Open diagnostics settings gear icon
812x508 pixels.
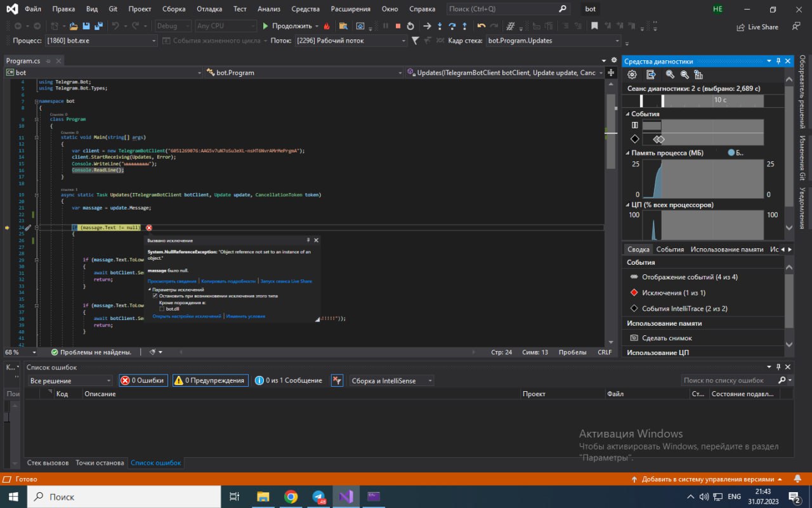pos(632,74)
